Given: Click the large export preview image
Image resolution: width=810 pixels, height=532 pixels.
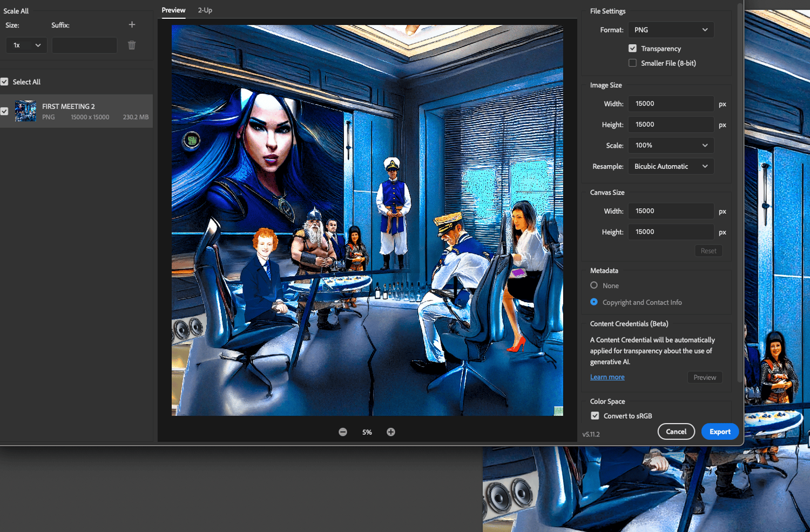Looking at the screenshot, I should click(x=367, y=220).
